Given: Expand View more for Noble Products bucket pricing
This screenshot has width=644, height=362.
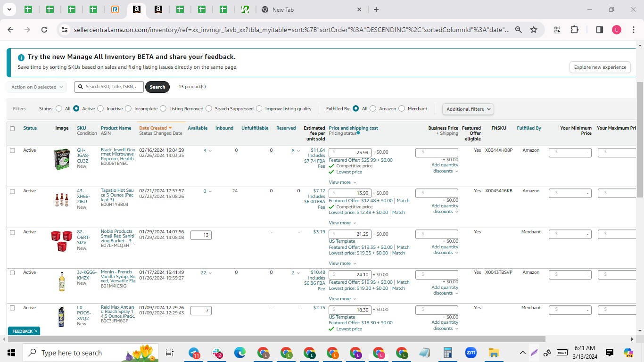Looking at the screenshot, I should (x=342, y=263).
